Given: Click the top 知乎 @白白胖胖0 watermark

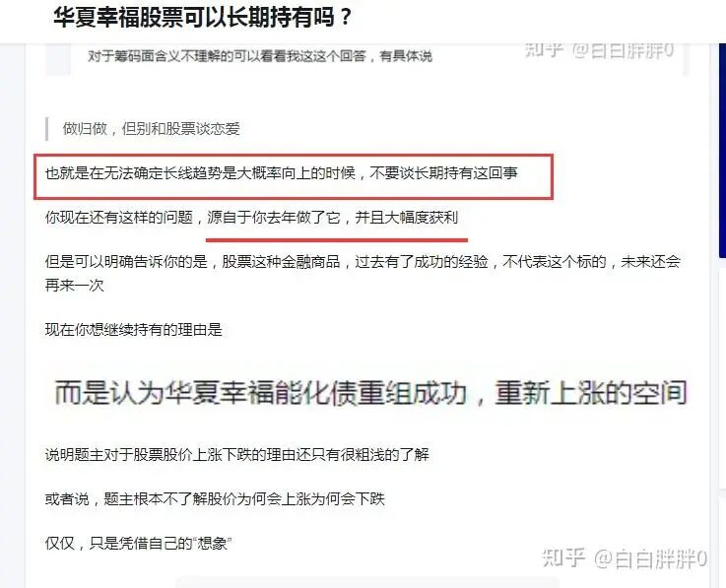Looking at the screenshot, I should click(599, 50).
